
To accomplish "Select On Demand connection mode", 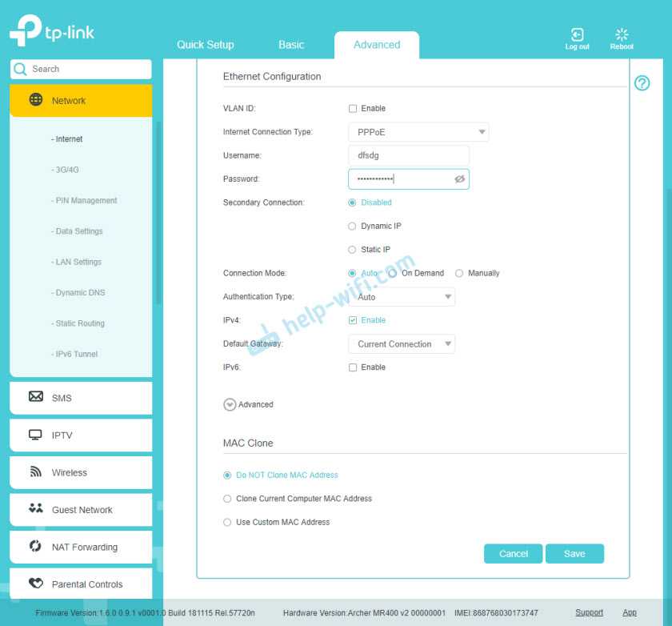I will click(393, 274).
